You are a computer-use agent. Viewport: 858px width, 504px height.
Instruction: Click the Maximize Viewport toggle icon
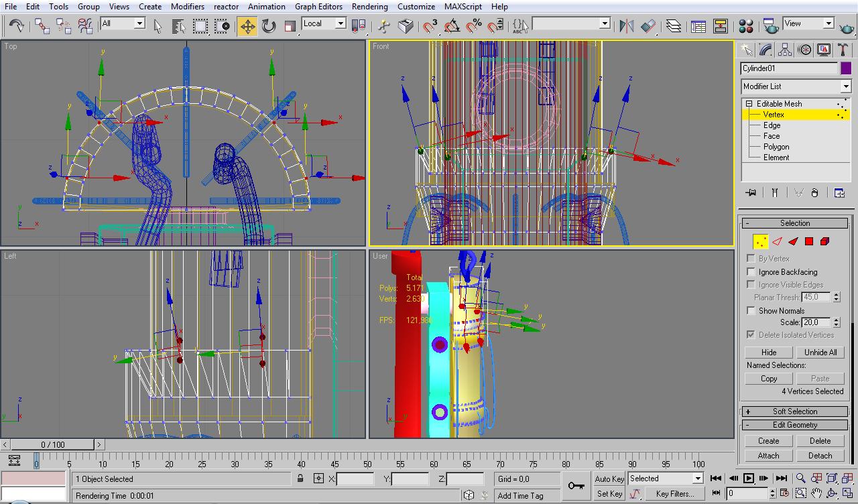point(848,493)
